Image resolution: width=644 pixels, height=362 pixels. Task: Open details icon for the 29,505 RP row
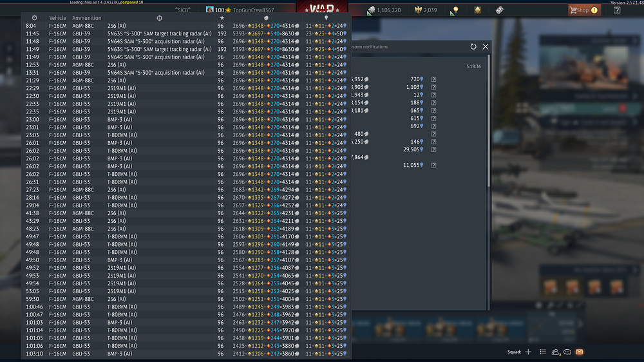pos(433,149)
